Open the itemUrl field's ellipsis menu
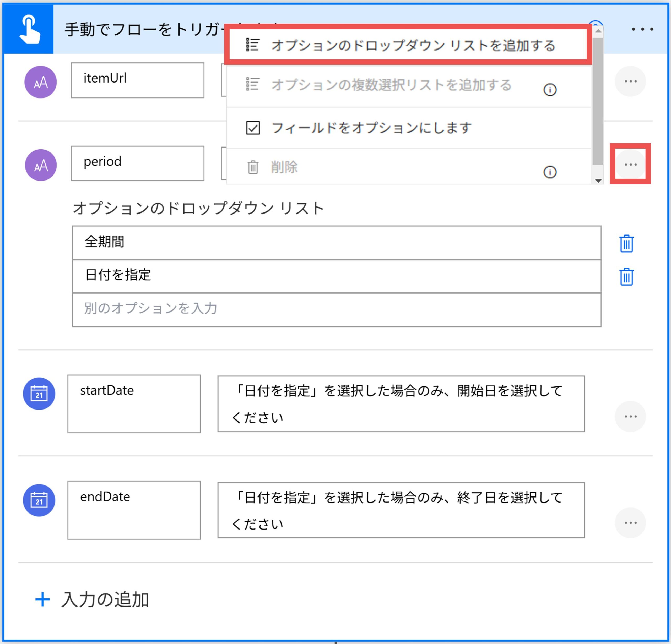 click(630, 81)
